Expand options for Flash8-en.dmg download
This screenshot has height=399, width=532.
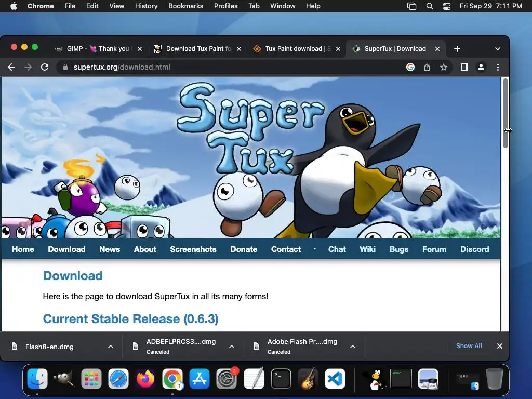(x=111, y=347)
